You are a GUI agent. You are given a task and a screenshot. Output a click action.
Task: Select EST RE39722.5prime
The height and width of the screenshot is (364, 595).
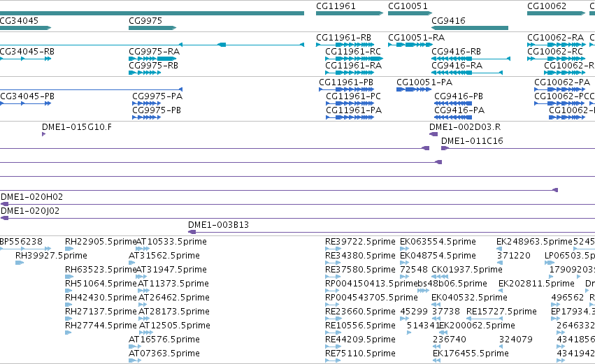361,242
